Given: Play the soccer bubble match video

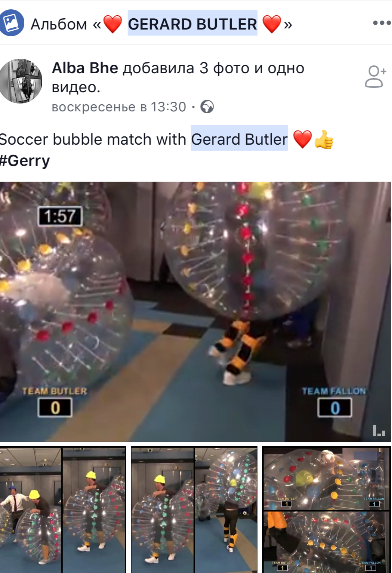Looking at the screenshot, I should pos(196,312).
